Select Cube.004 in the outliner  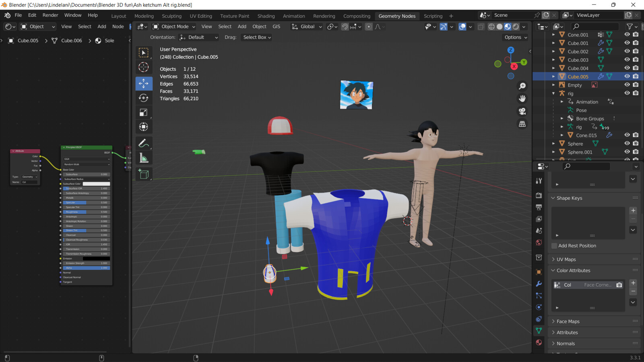(x=578, y=68)
